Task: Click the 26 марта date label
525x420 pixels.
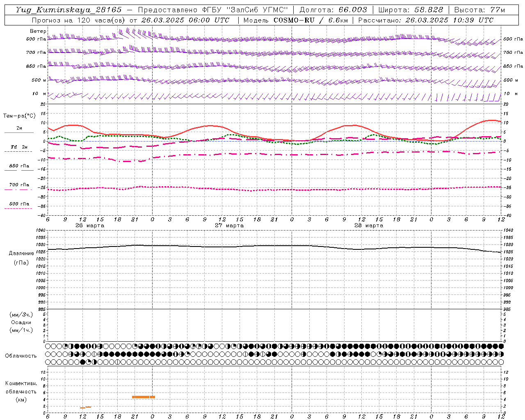Action: tap(90, 226)
